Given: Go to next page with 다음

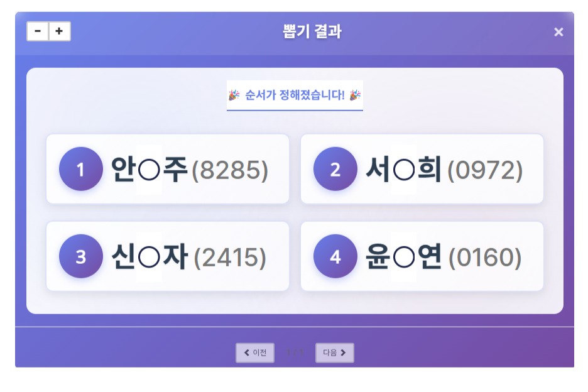Looking at the screenshot, I should (334, 353).
